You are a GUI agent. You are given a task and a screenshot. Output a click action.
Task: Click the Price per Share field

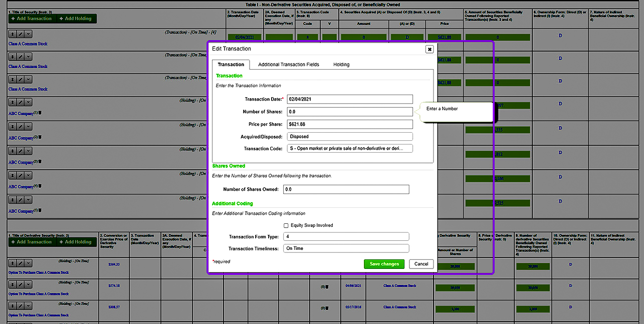(x=350, y=124)
